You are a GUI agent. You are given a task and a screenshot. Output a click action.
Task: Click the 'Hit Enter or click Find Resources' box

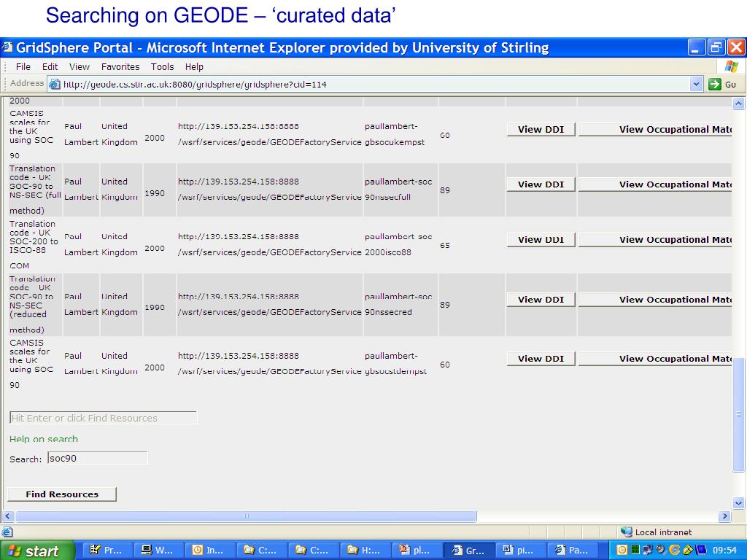point(103,418)
